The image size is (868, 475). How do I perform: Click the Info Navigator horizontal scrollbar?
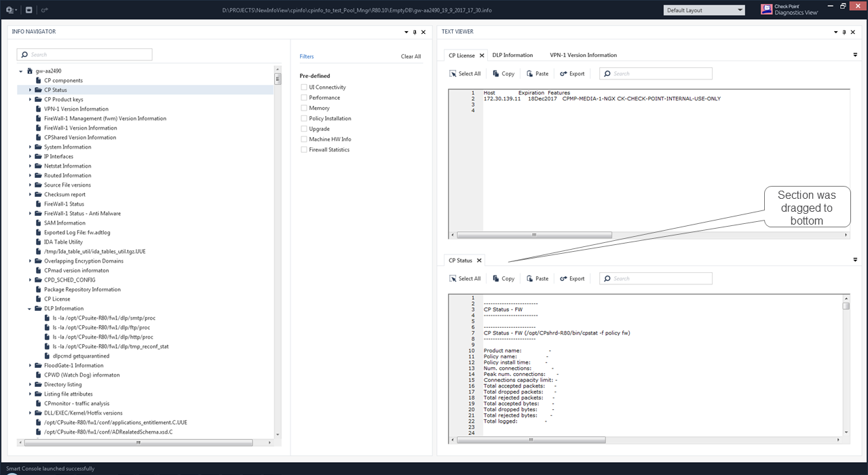(138, 442)
